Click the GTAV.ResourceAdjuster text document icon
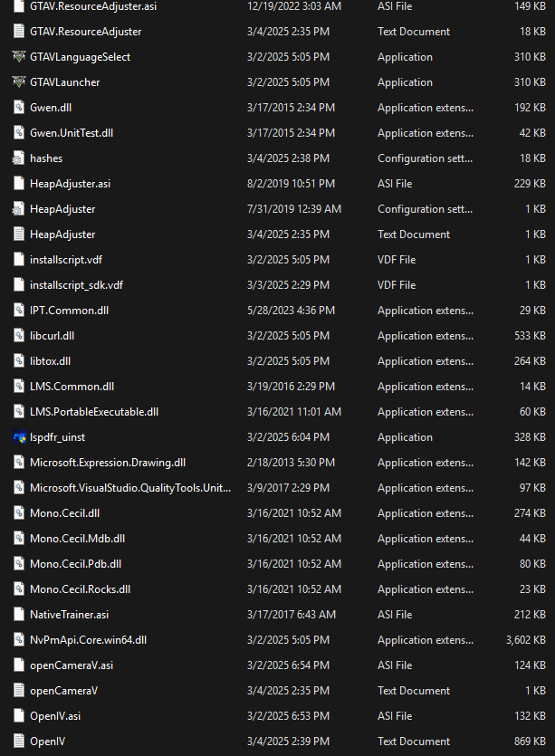This screenshot has width=555, height=756. (x=19, y=32)
